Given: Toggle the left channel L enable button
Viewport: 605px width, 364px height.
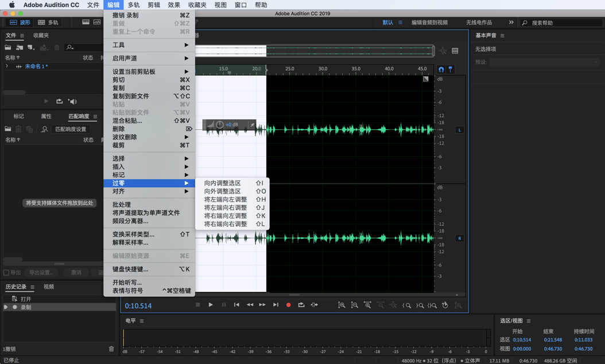Looking at the screenshot, I should click(x=459, y=130).
